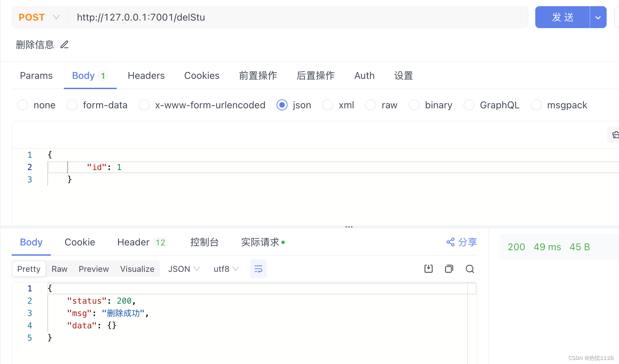This screenshot has height=364, width=619.
Task: Click the pane splitter handle dots
Action: click(x=349, y=227)
